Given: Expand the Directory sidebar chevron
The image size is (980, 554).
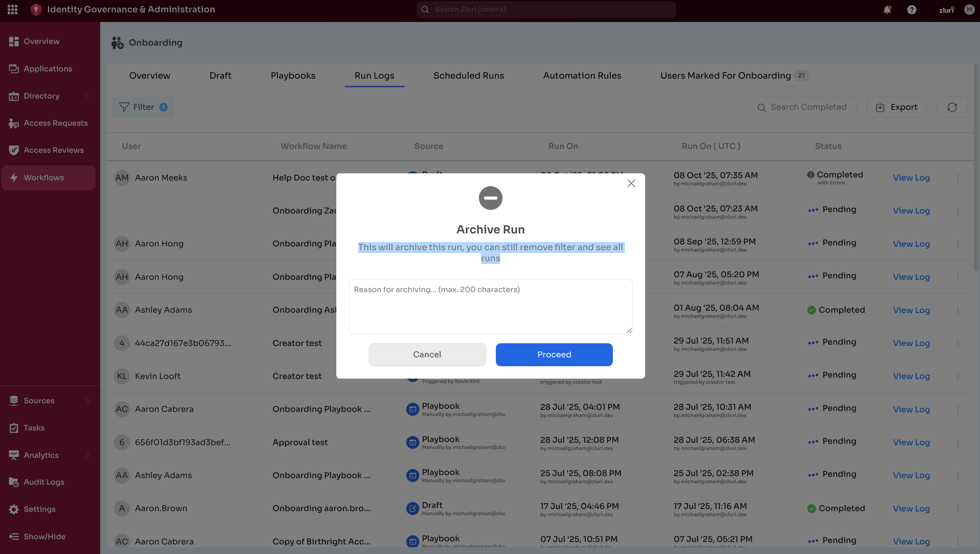Looking at the screenshot, I should [x=87, y=96].
